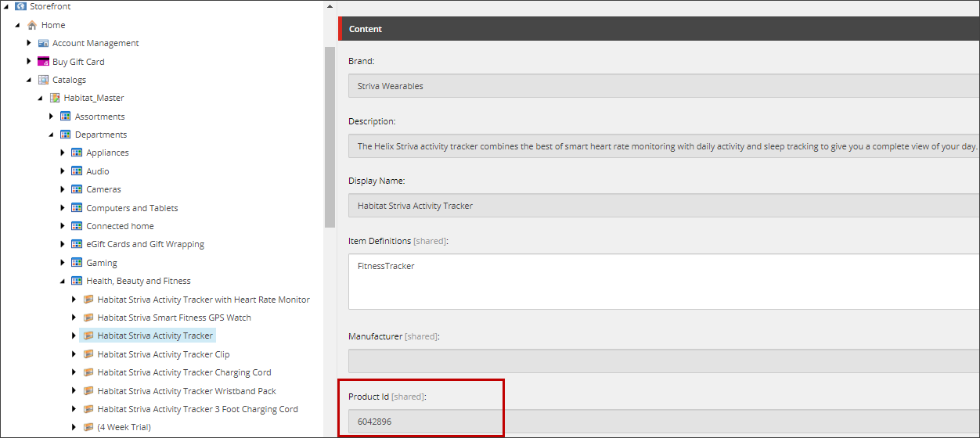Screen dimensions: 980x438
Task: Collapse the Catalogs node
Action: [29, 80]
